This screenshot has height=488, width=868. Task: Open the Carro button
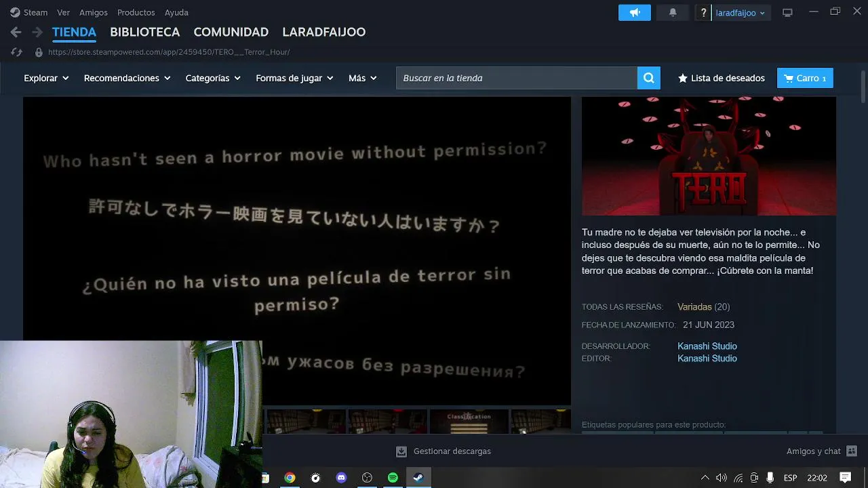805,78
